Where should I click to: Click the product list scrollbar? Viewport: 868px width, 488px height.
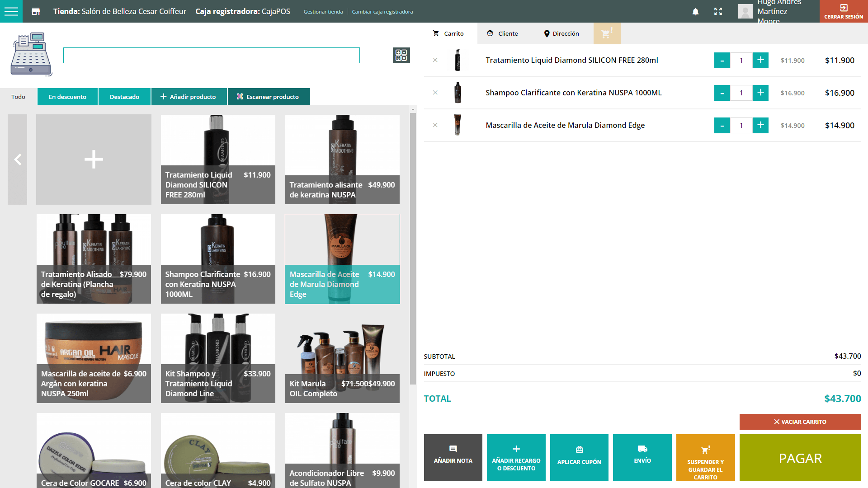coord(413,249)
